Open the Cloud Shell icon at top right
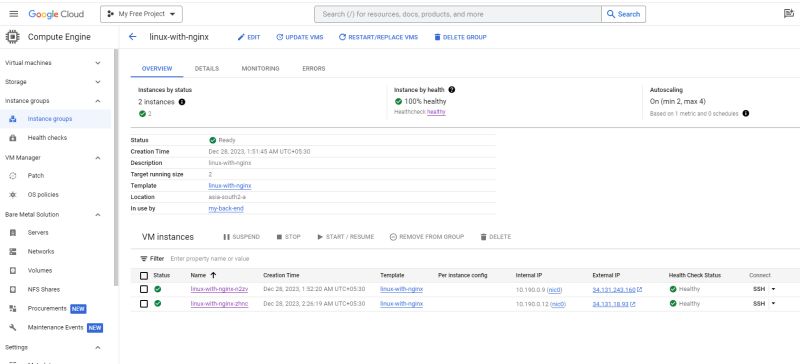Viewport: 800px width, 364px height. click(789, 14)
